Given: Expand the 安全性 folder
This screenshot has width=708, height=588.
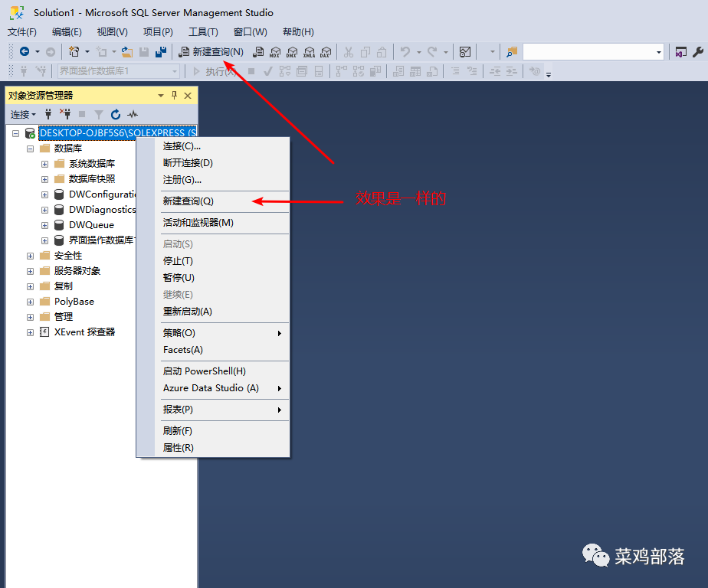Looking at the screenshot, I should tap(30, 256).
